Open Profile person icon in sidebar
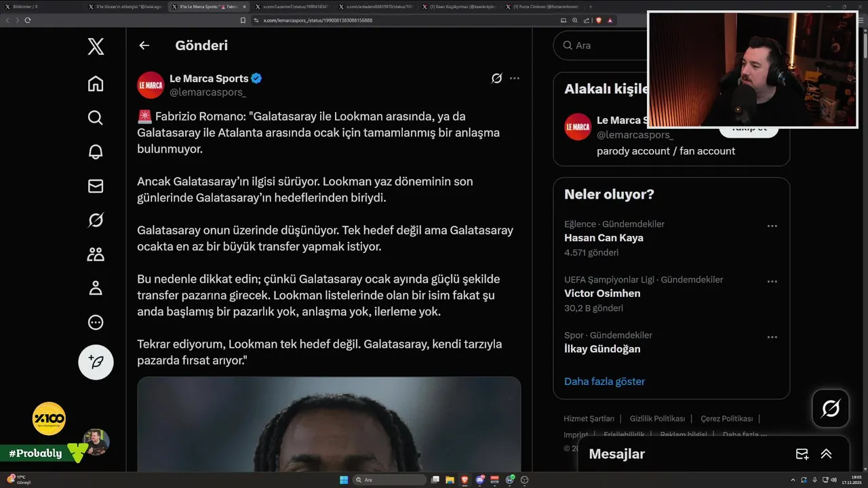This screenshot has height=488, width=868. (96, 288)
